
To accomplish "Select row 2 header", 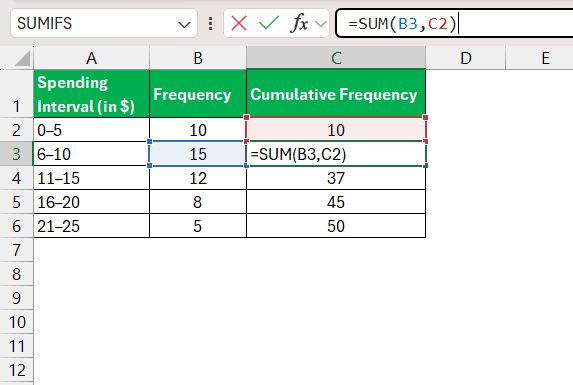I will [x=16, y=130].
